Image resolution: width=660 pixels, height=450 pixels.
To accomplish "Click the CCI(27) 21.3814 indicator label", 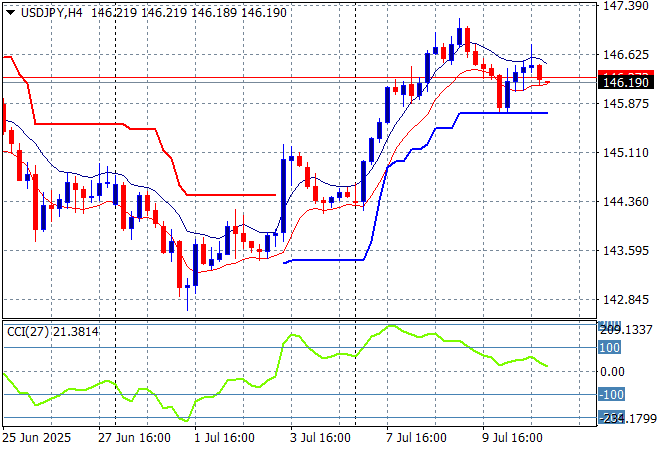I will 53,332.
